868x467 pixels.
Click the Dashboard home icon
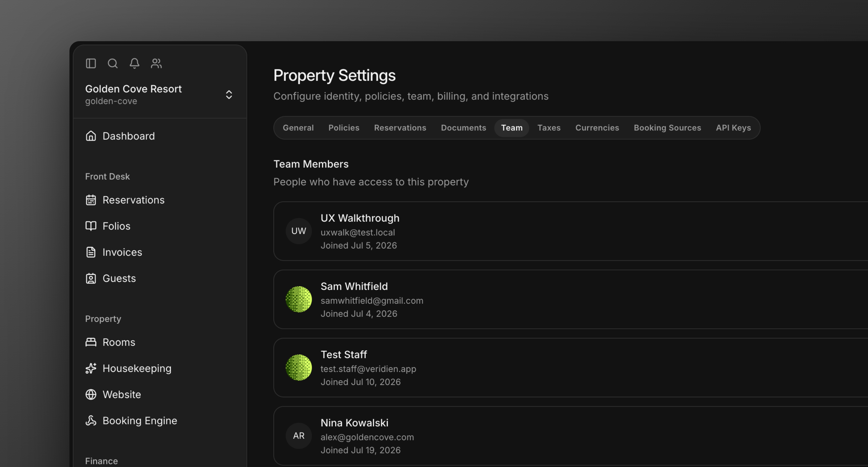click(x=91, y=136)
